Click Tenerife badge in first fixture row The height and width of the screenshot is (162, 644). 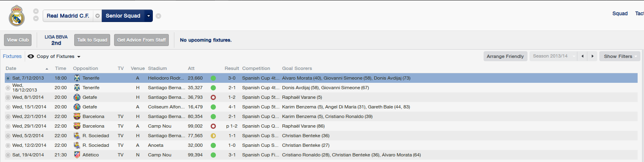click(x=77, y=78)
